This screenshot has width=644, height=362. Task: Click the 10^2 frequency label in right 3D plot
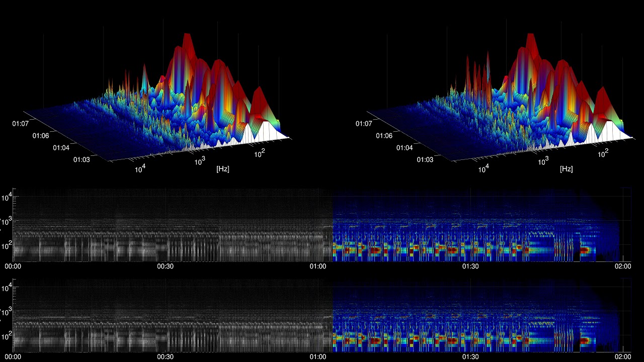click(x=603, y=153)
